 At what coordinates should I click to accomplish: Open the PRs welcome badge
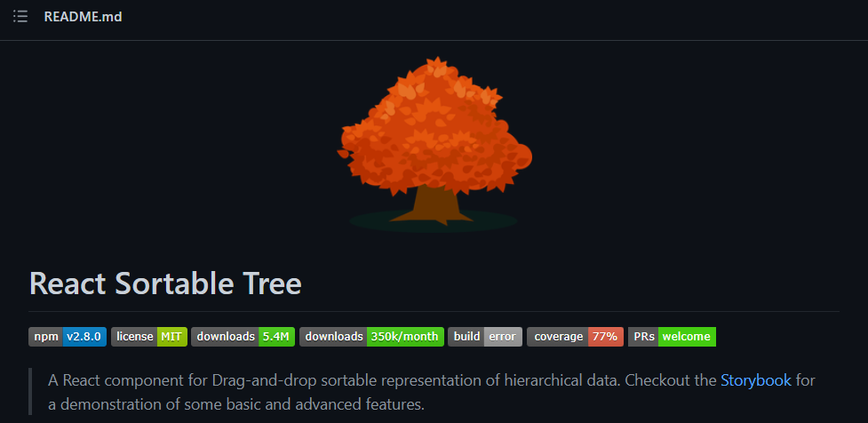pos(672,337)
